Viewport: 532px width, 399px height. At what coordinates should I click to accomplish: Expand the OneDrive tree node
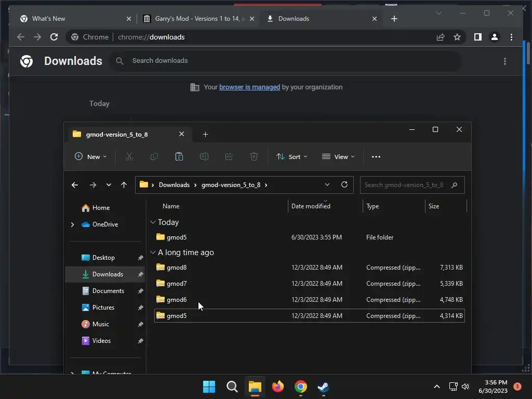(72, 224)
